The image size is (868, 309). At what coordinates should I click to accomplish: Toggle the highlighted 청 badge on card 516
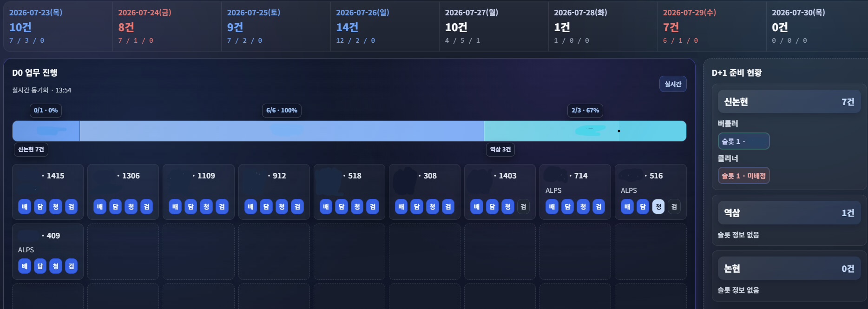658,207
